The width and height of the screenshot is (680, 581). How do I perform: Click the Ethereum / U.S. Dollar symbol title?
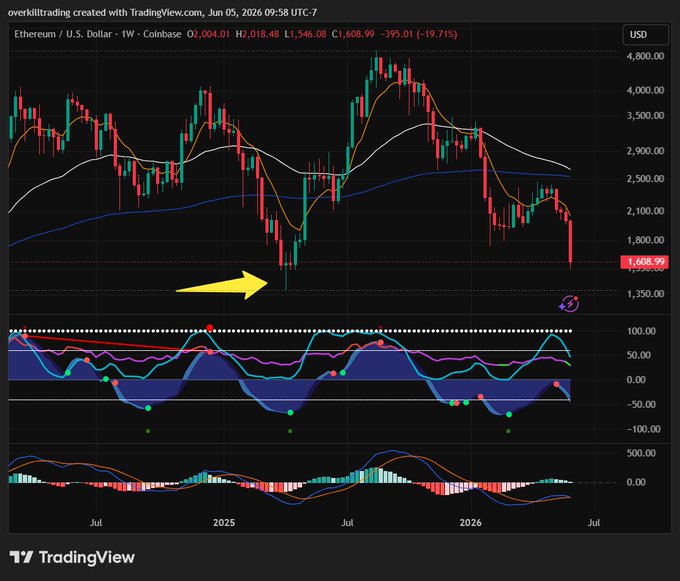point(63,34)
